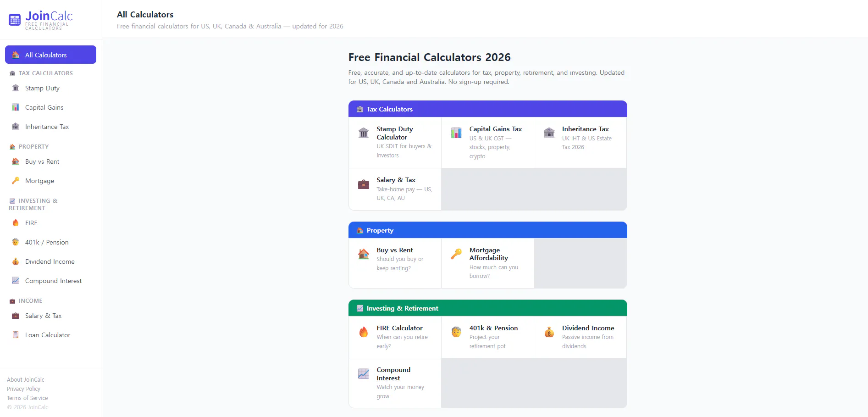Open the Stamp Duty Calculator card title
The image size is (868, 417).
pyautogui.click(x=395, y=133)
